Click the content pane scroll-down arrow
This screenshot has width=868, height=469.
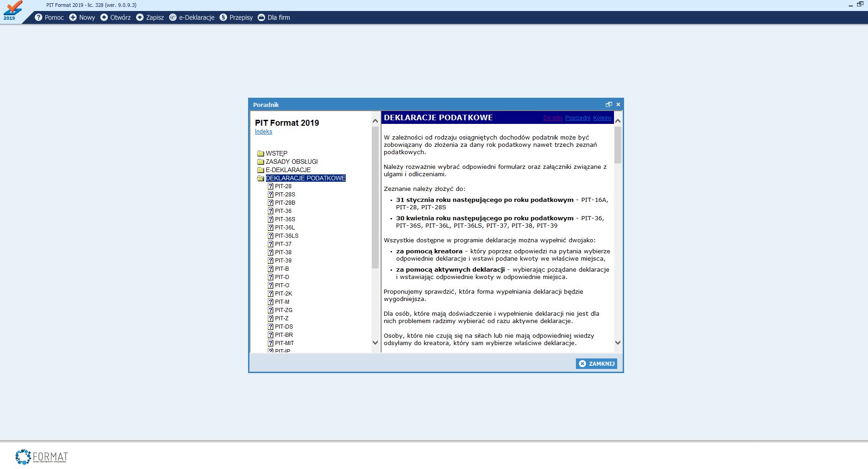coord(618,342)
